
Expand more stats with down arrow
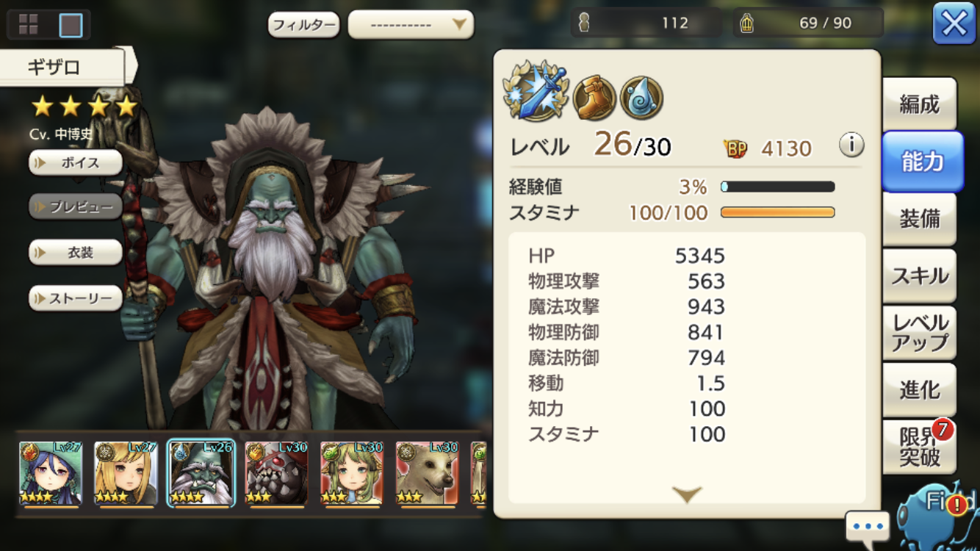[687, 494]
